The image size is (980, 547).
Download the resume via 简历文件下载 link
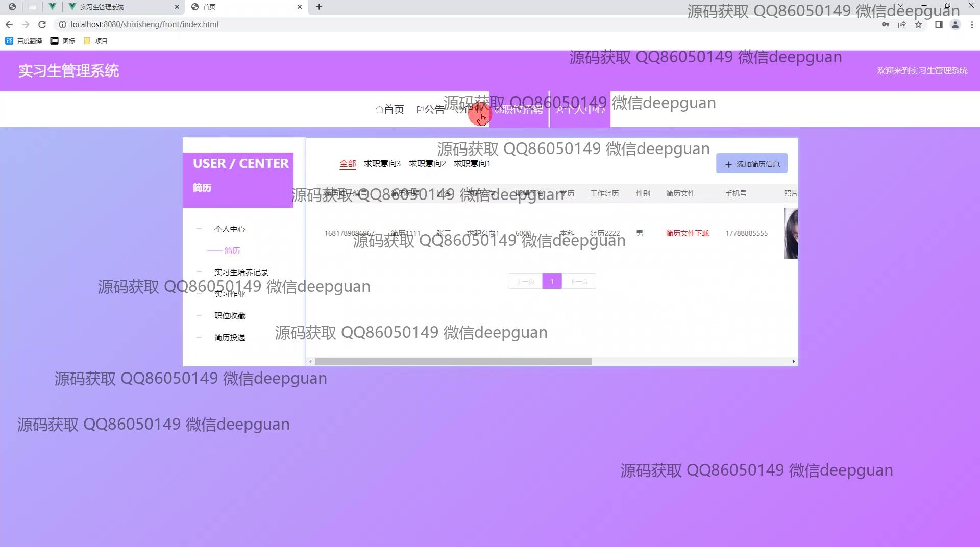pos(687,233)
